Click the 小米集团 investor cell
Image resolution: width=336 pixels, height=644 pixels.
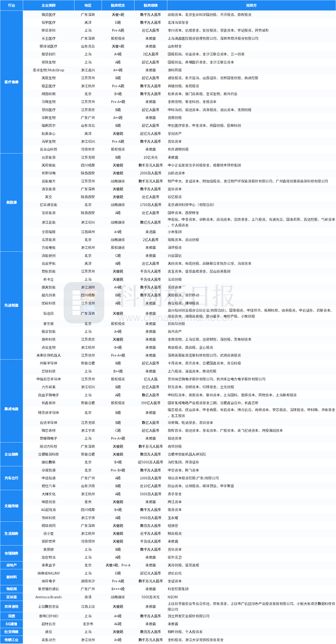pos(251,231)
